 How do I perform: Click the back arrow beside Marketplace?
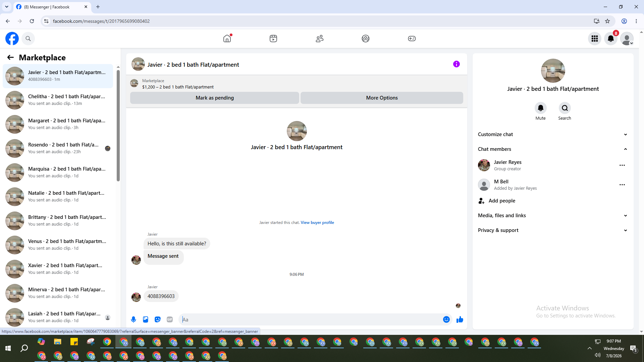[x=10, y=57]
